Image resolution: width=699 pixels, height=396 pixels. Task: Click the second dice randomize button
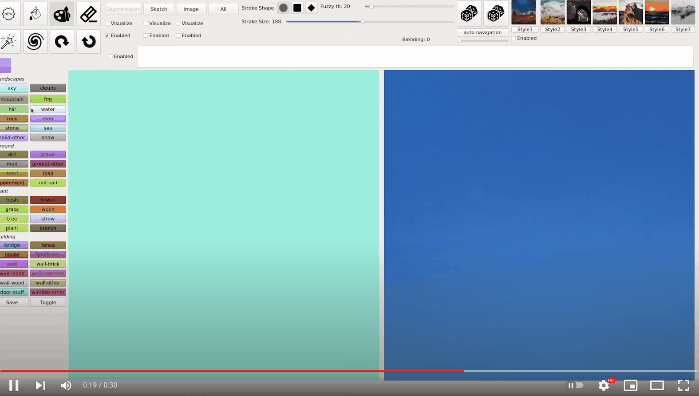pos(496,13)
